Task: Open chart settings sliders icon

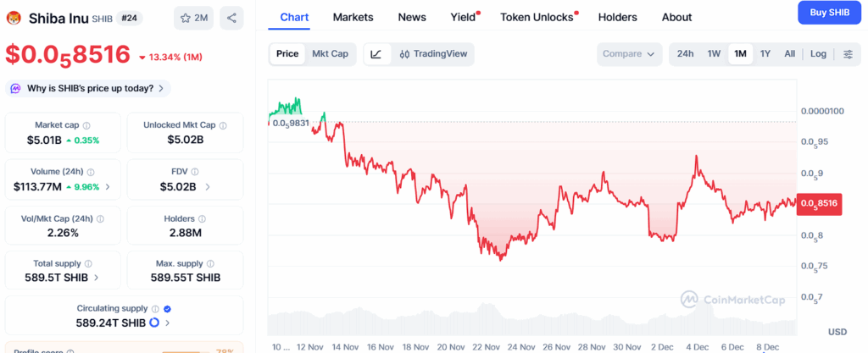Action: point(848,54)
